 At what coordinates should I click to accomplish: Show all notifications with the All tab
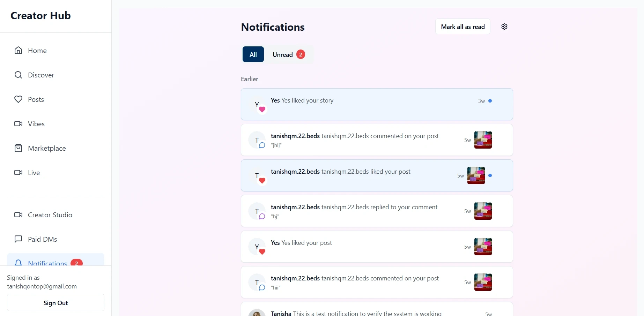(253, 54)
